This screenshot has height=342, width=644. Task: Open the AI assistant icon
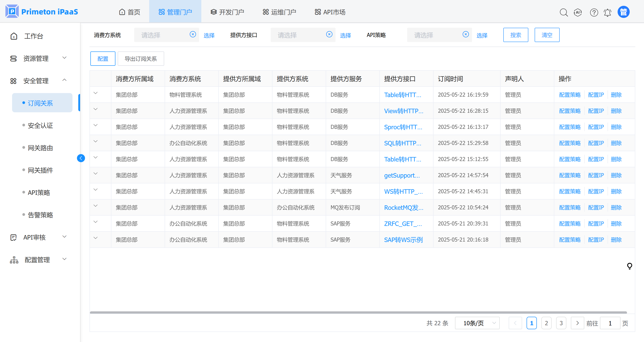[578, 12]
